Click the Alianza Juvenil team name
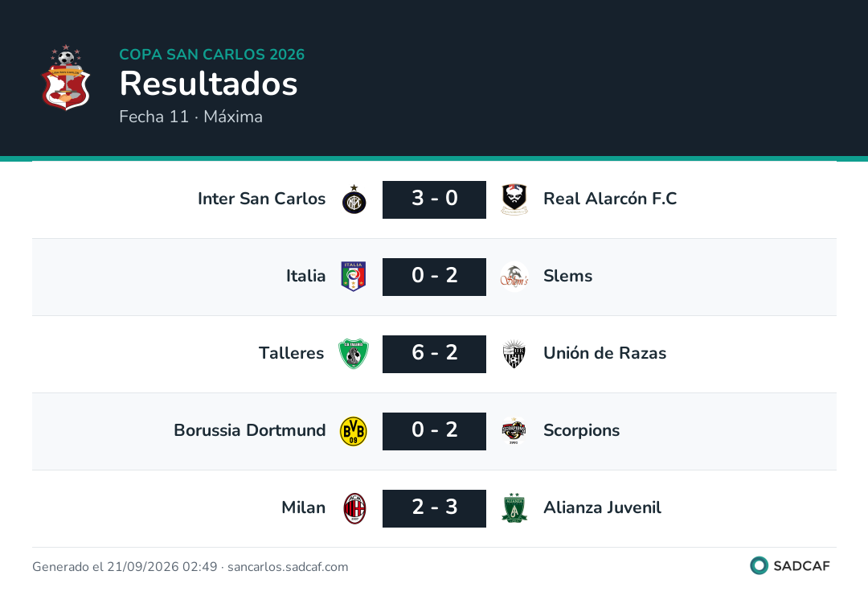 602,507
